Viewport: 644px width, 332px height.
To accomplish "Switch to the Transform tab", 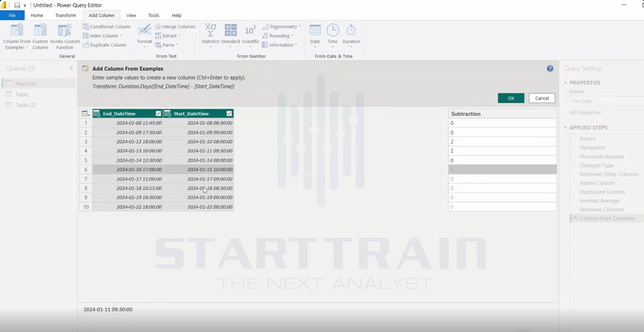I will pyautogui.click(x=65, y=15).
